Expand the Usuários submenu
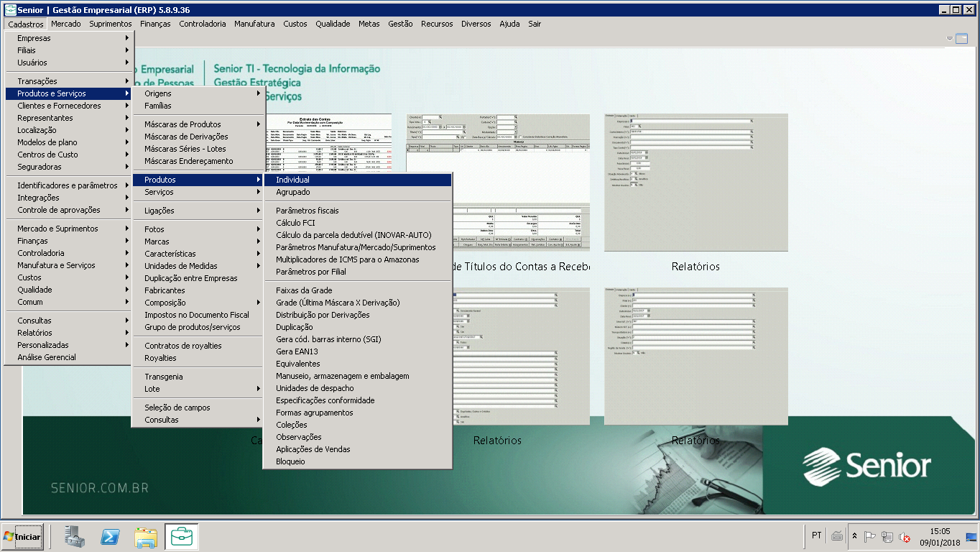The height and width of the screenshot is (552, 980). (x=68, y=63)
